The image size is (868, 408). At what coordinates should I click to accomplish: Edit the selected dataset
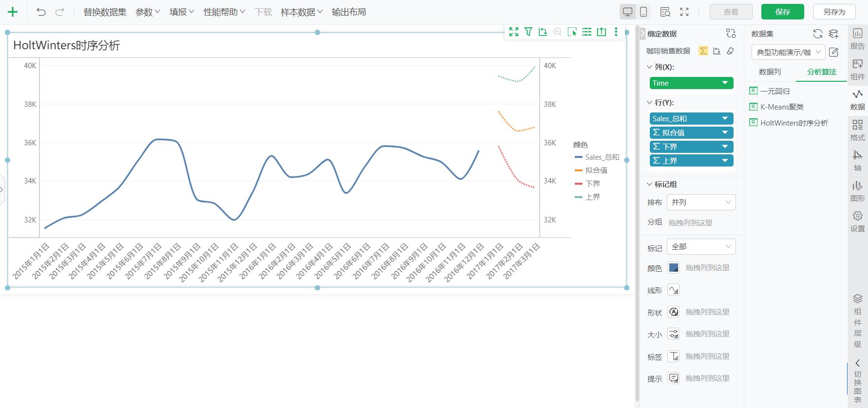[834, 52]
